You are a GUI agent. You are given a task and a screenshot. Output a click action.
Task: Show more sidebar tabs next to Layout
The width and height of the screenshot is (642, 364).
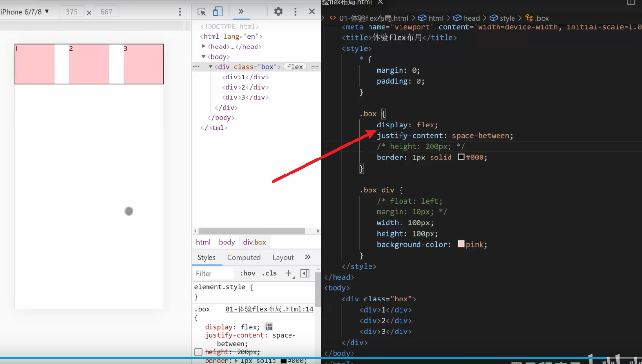click(308, 257)
